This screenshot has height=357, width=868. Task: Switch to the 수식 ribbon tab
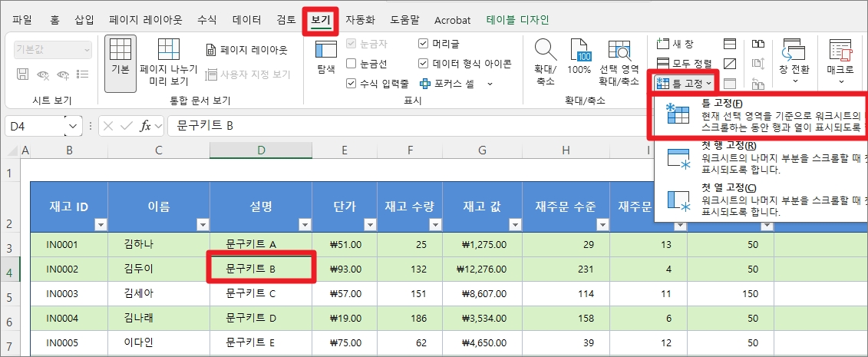pyautogui.click(x=207, y=20)
